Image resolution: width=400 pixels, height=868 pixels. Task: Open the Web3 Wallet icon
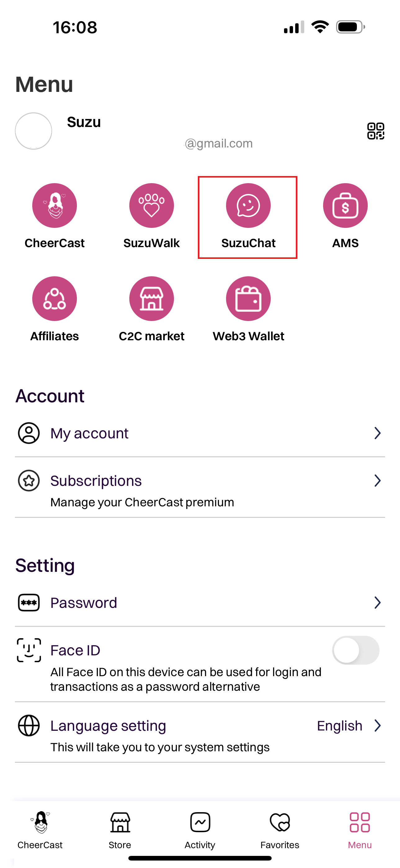coord(248,299)
